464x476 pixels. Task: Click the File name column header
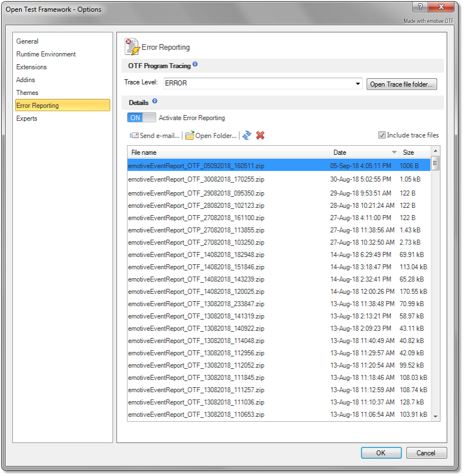coord(228,153)
